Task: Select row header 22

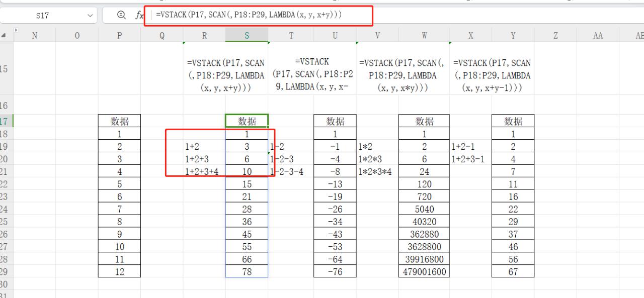Action: click(x=6, y=184)
